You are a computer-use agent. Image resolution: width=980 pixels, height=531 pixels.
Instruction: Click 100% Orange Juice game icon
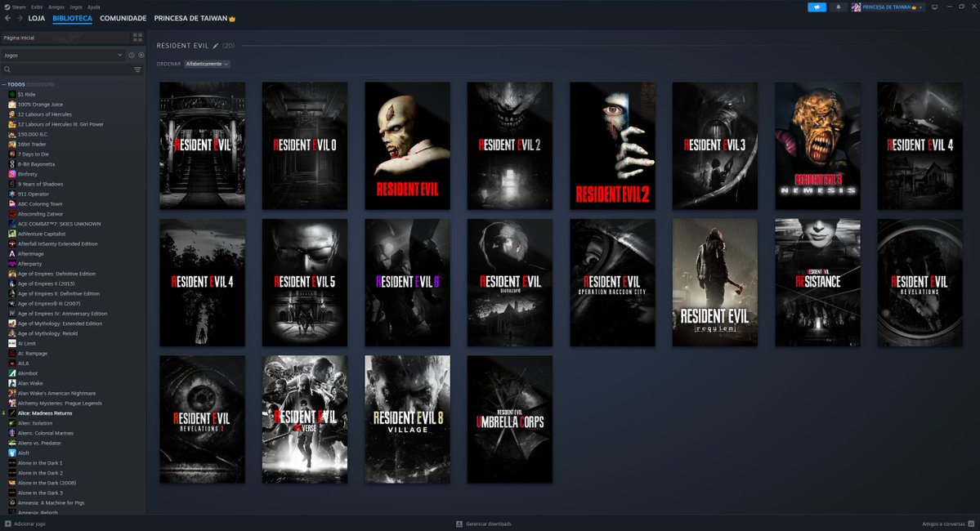click(x=12, y=105)
